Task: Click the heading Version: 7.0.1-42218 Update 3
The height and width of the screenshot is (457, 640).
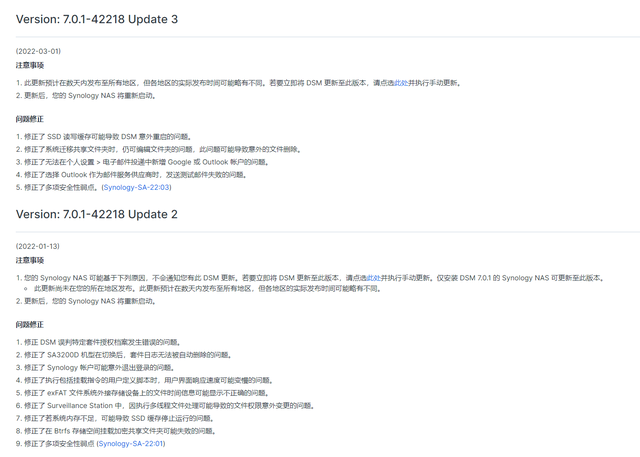Action: click(x=97, y=19)
